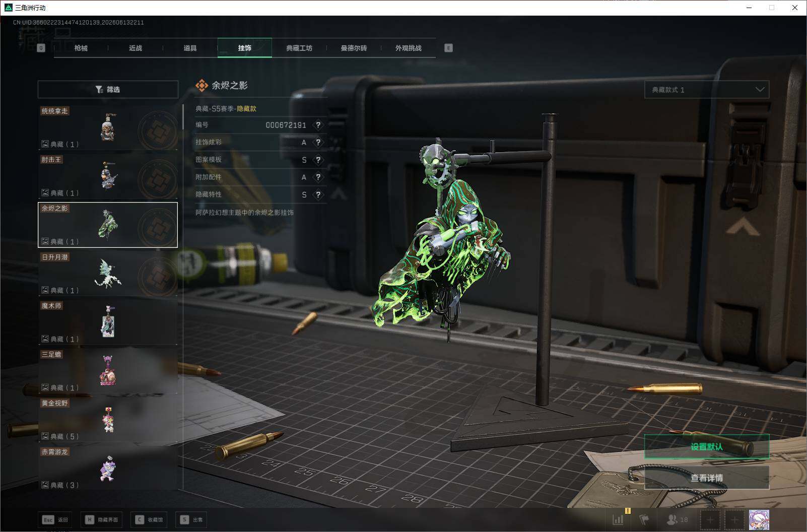The image size is (807, 532).
Task: Click the E next-tab key icon
Action: (x=448, y=48)
